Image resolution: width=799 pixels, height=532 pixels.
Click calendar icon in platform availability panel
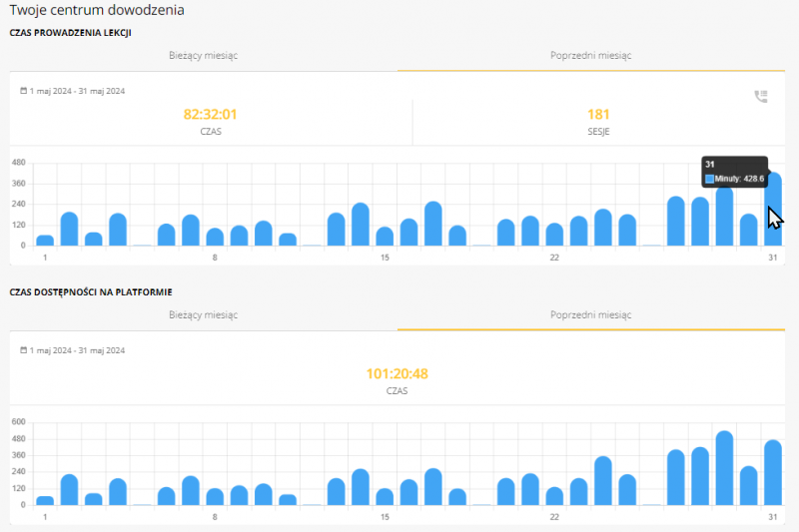pos(23,350)
